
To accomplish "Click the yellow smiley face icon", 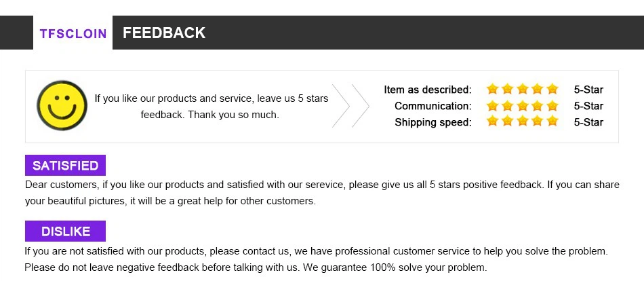I will coord(62,106).
